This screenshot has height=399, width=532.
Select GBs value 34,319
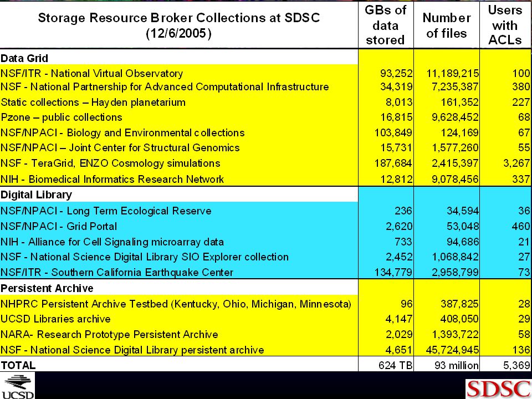(x=396, y=87)
